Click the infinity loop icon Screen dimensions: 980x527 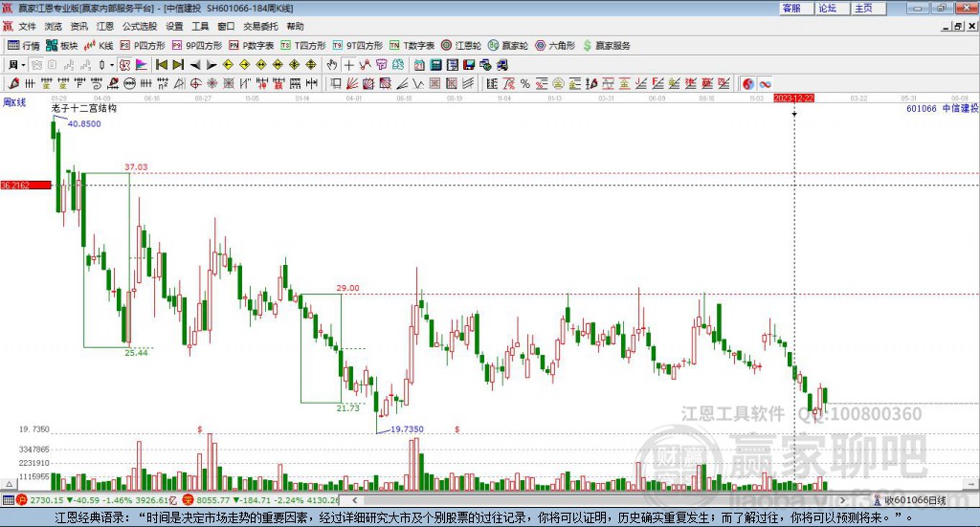[x=765, y=83]
